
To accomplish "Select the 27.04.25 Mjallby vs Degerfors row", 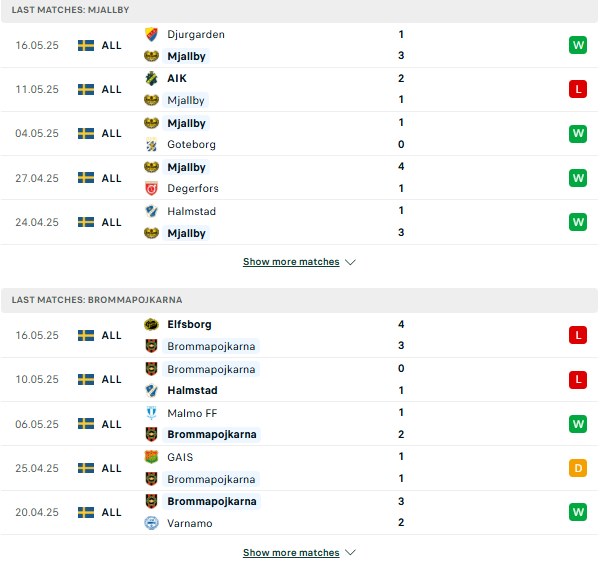I will click(299, 178).
